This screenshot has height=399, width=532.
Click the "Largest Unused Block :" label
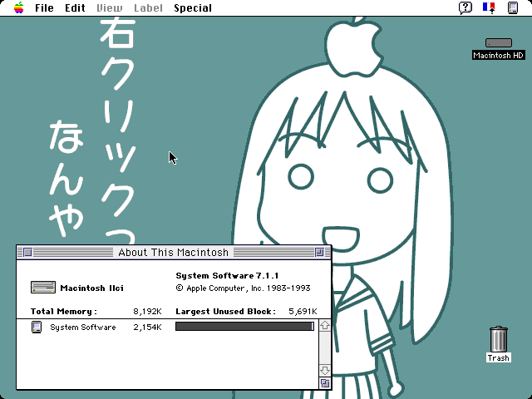pos(225,312)
